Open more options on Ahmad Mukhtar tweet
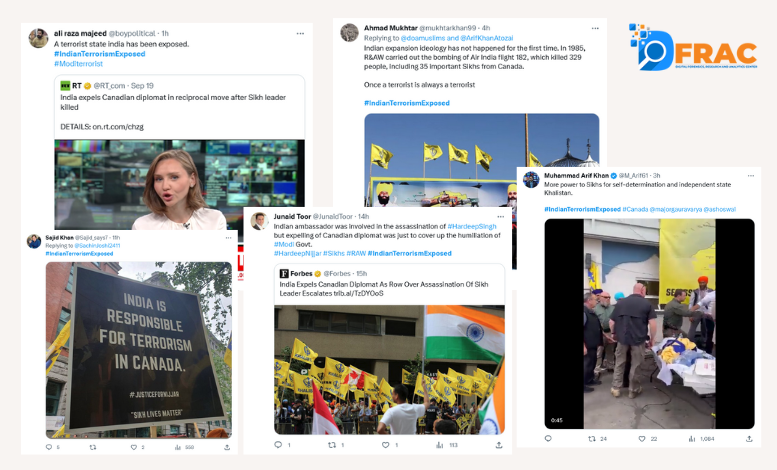Viewport: 777px width, 470px height. tap(595, 28)
